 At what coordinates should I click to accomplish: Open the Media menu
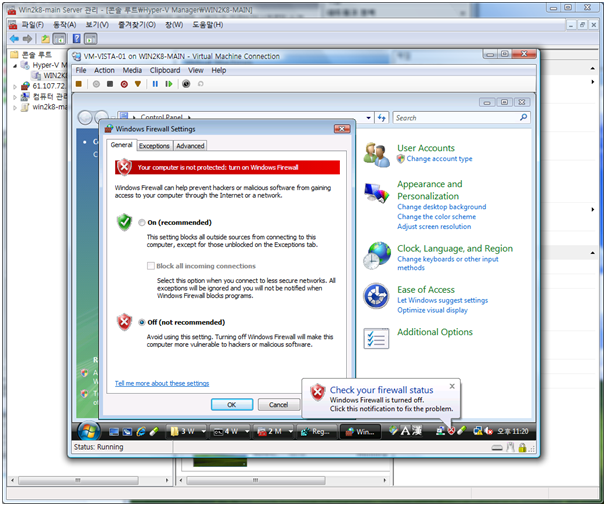pyautogui.click(x=132, y=70)
